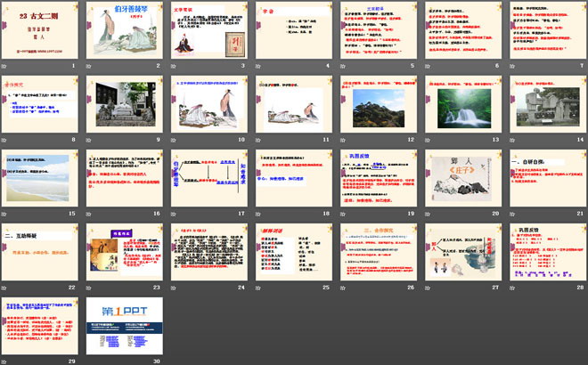Choose slide 12 showing the mountain photo
The width and height of the screenshot is (588, 365).
pyautogui.click(x=377, y=105)
